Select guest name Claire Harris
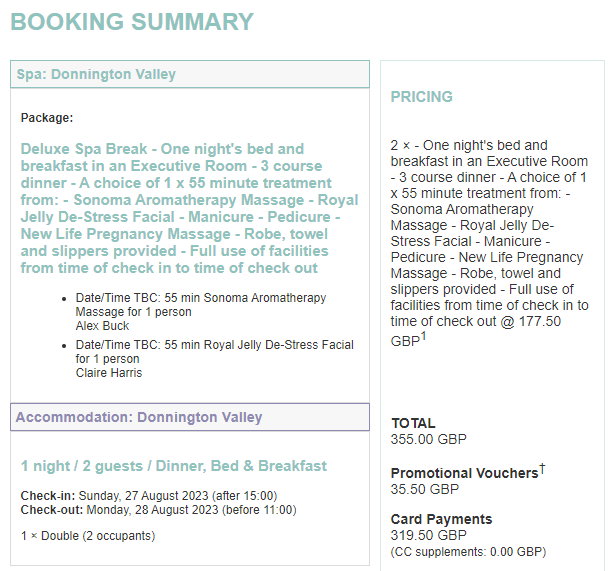 (x=109, y=373)
